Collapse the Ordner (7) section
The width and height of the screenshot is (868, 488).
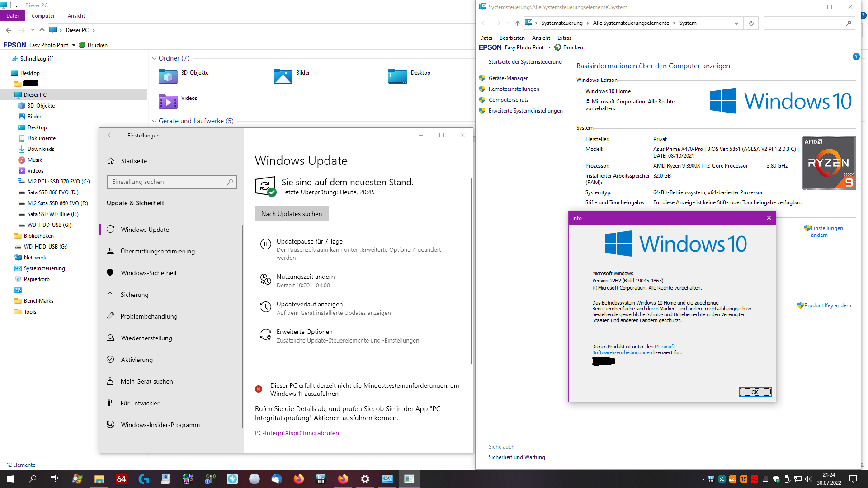pyautogui.click(x=154, y=58)
